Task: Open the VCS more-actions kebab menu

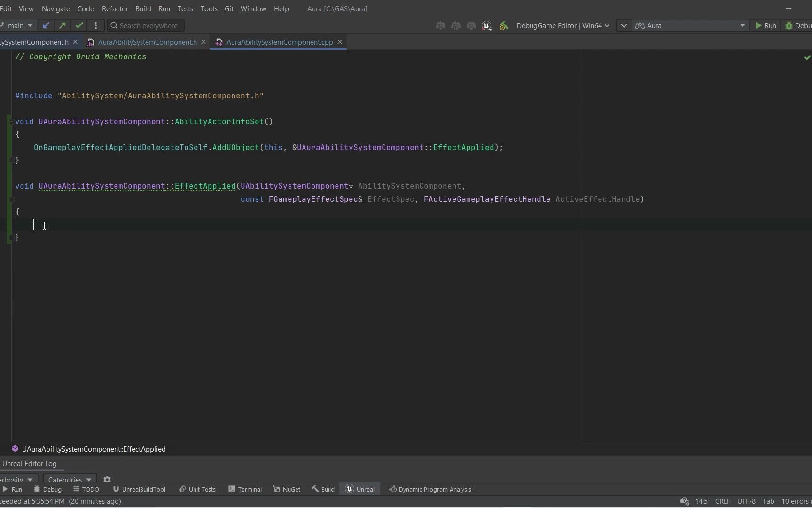Action: pyautogui.click(x=96, y=25)
